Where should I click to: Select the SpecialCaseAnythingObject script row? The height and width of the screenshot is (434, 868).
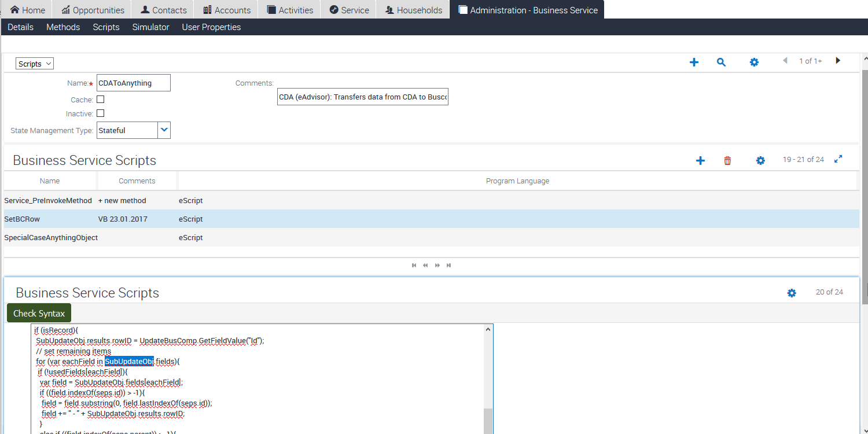click(51, 238)
